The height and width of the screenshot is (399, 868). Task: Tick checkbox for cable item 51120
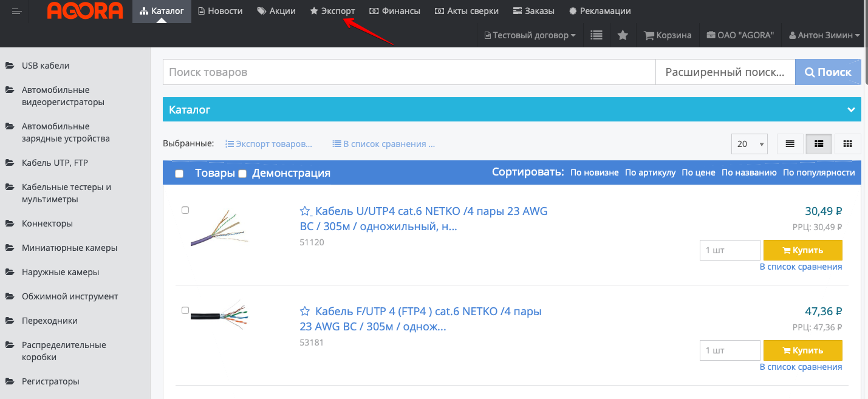click(x=185, y=210)
